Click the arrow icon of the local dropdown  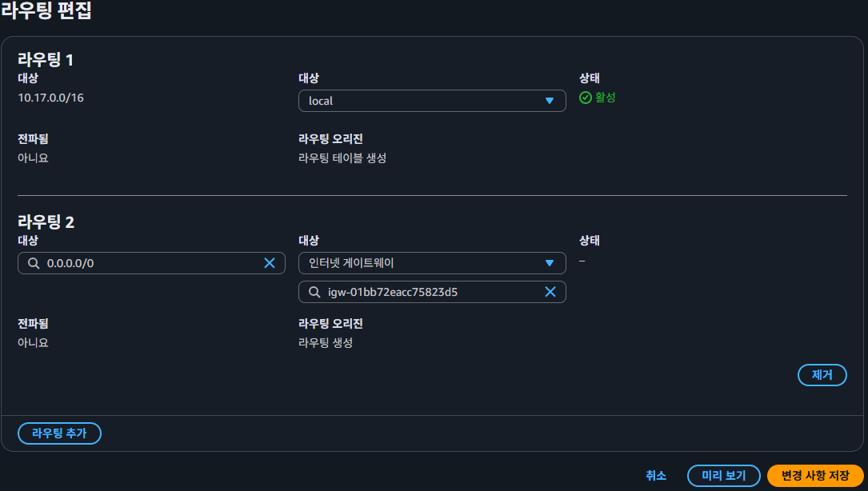click(x=550, y=101)
